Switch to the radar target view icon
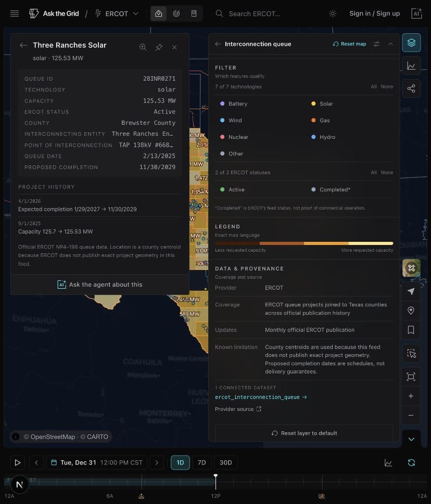 [x=176, y=14]
